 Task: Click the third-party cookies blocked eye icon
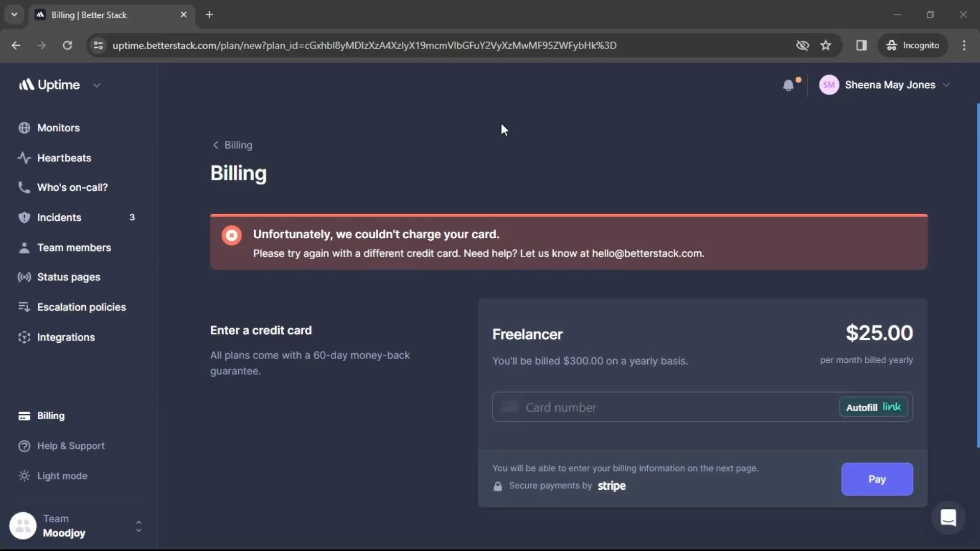tap(802, 45)
